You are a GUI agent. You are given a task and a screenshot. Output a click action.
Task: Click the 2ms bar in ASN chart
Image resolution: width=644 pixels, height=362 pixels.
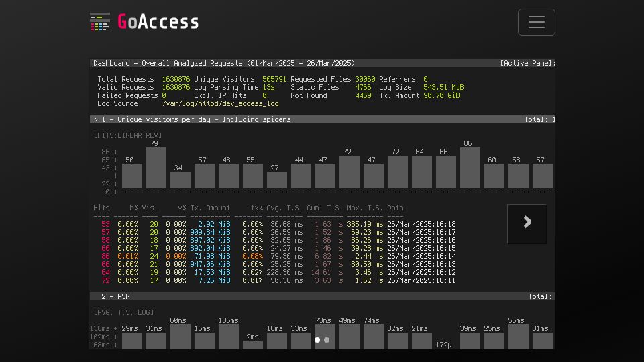[x=253, y=345]
